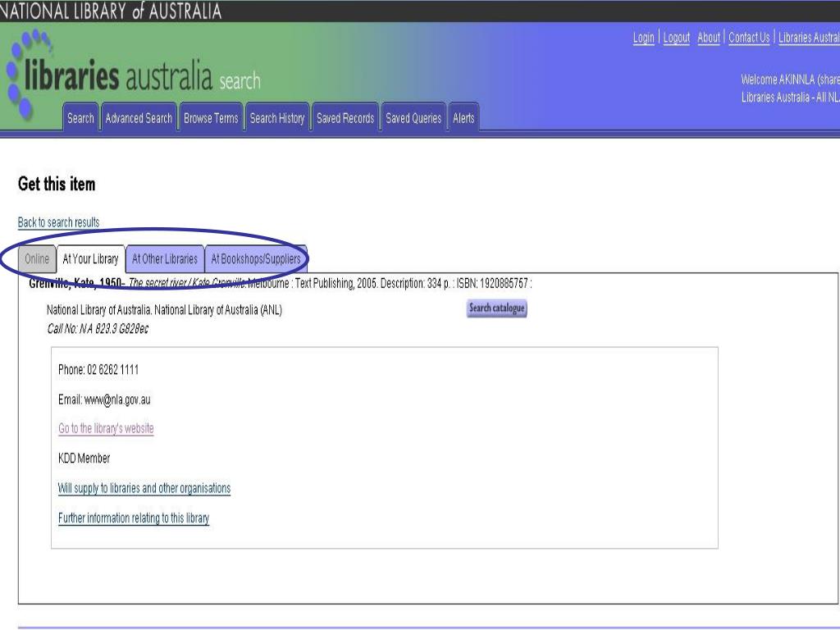Click the National Library of Australia banner title
This screenshot has height=630, width=840.
pyautogui.click(x=111, y=11)
